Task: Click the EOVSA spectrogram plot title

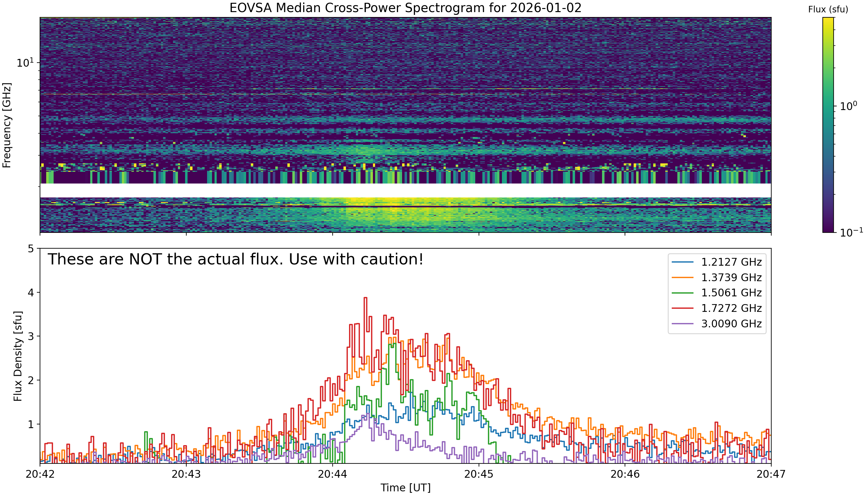Action: pyautogui.click(x=405, y=8)
